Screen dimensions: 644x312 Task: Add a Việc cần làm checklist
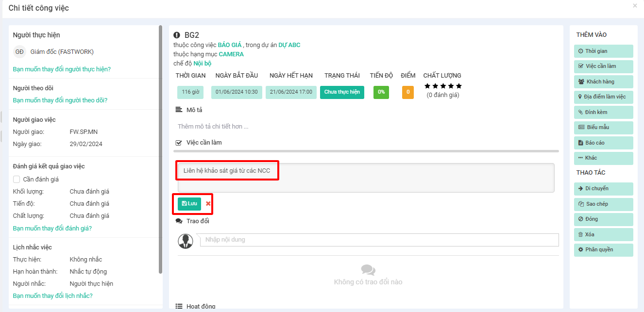coord(603,66)
